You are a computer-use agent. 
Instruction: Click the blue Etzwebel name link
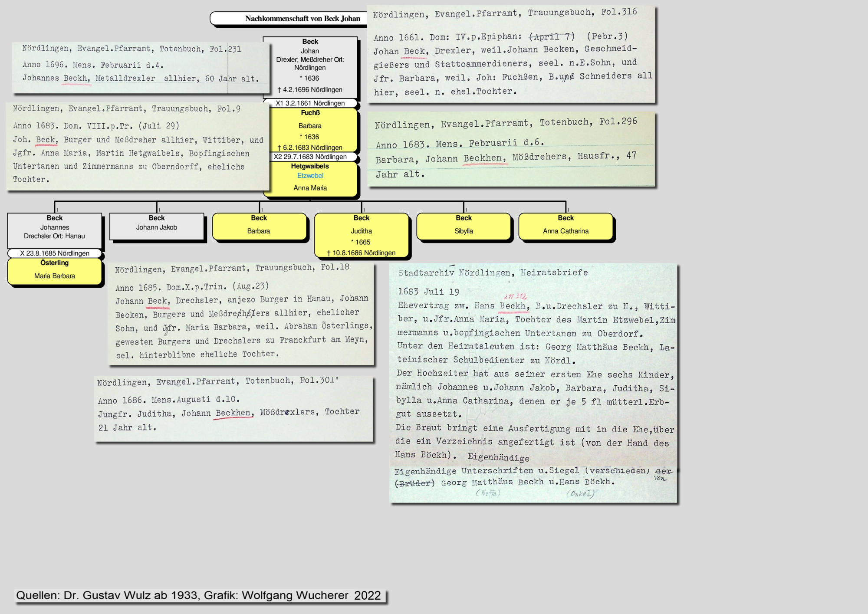coord(310,176)
